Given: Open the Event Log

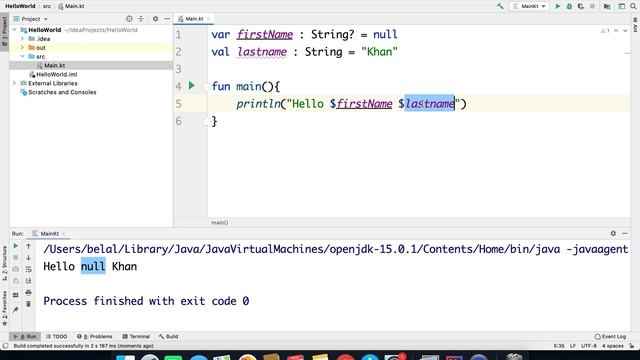Looking at the screenshot, I should (x=610, y=336).
